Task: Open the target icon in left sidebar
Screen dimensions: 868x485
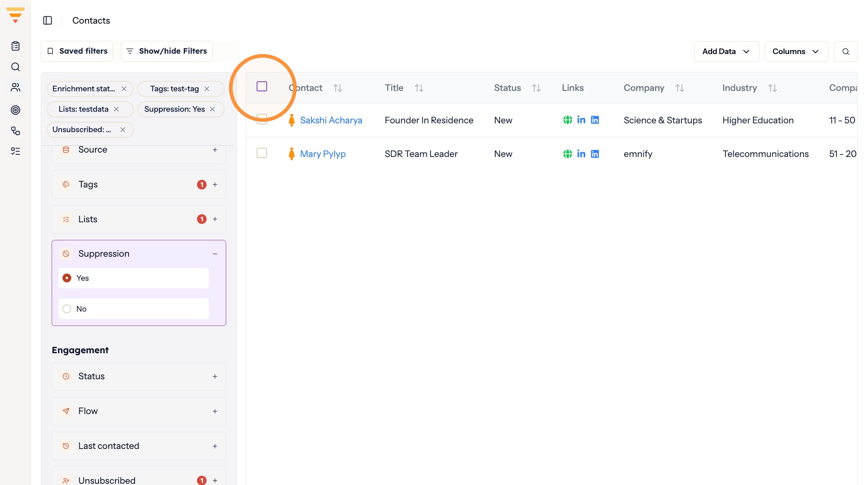Action: tap(16, 110)
